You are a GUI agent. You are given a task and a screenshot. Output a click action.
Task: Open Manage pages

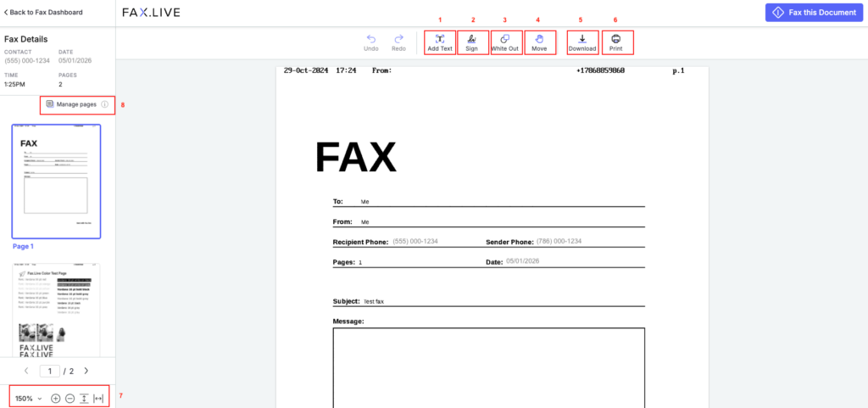[71, 104]
